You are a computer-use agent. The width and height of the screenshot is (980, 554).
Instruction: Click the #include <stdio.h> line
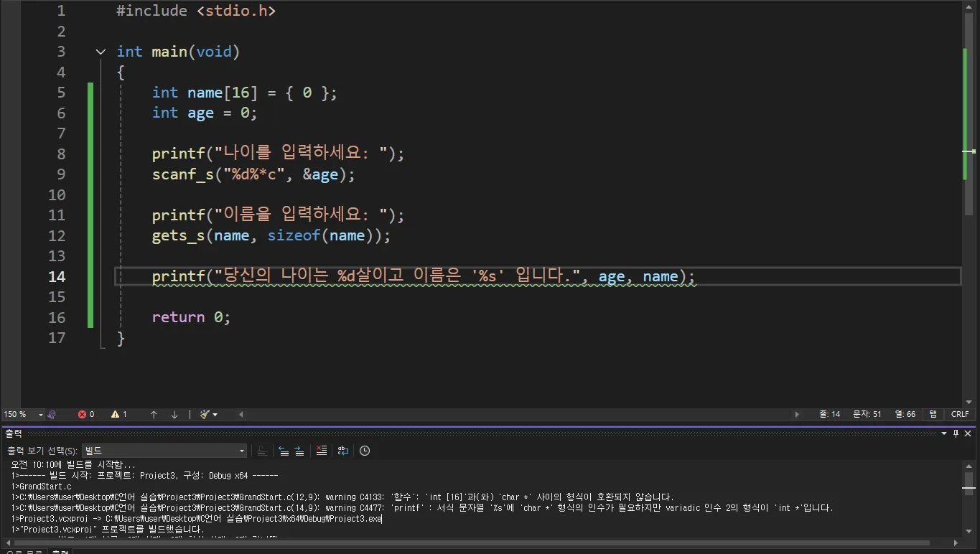(x=196, y=11)
